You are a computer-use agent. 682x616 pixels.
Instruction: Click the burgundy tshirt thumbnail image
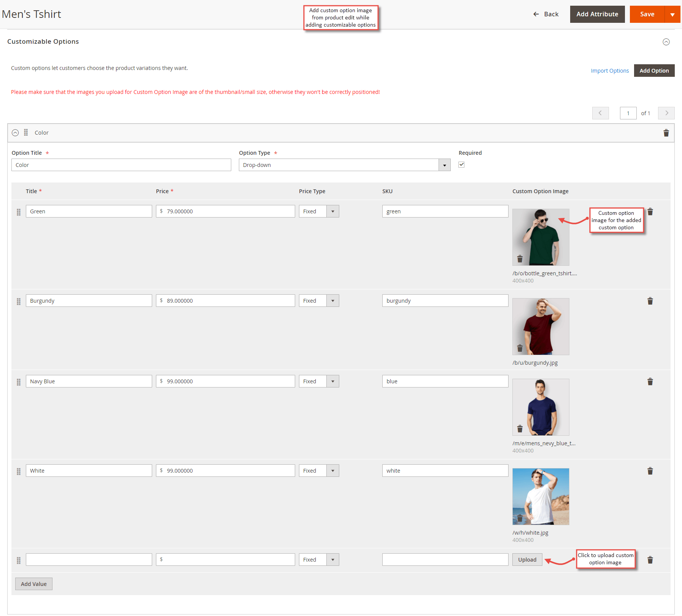pos(541,326)
